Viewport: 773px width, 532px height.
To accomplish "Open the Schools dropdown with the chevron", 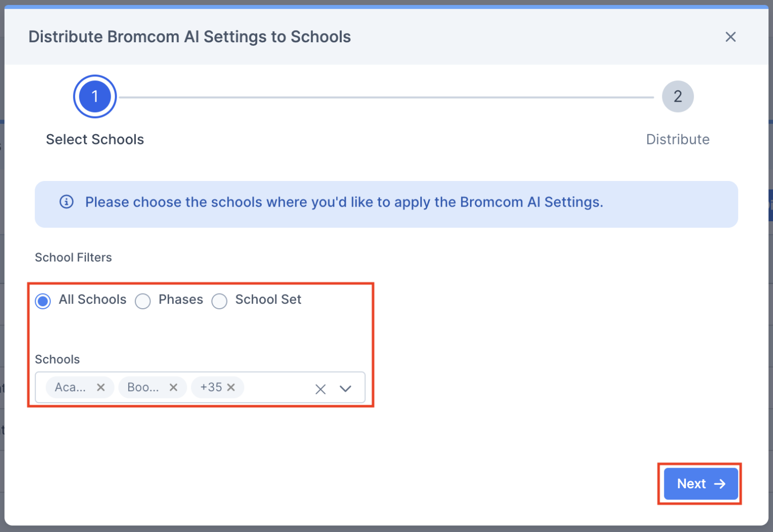I will (x=346, y=389).
